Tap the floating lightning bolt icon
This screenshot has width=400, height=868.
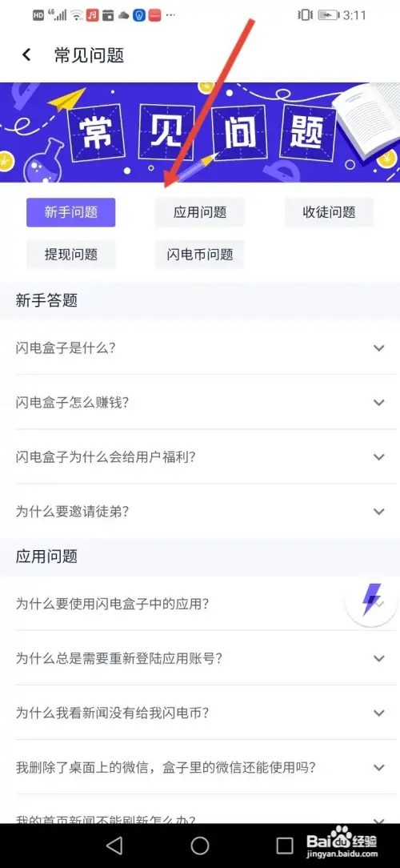pyautogui.click(x=371, y=599)
